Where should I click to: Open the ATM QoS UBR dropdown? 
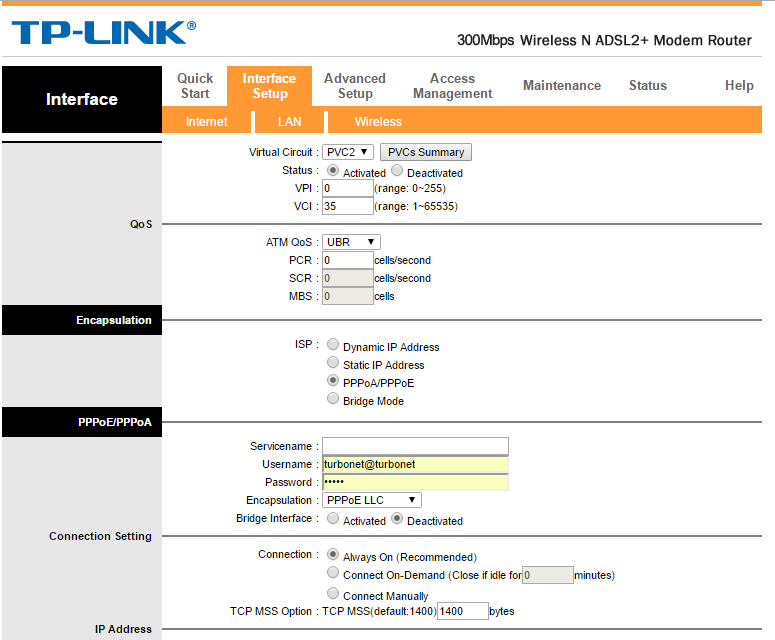tap(351, 242)
